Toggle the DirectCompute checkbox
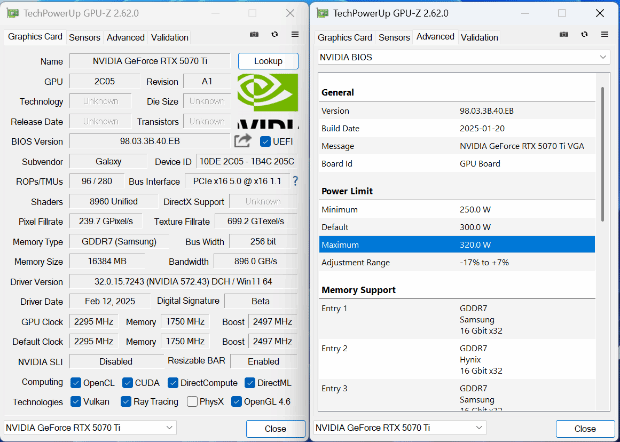620x442 pixels. (173, 383)
